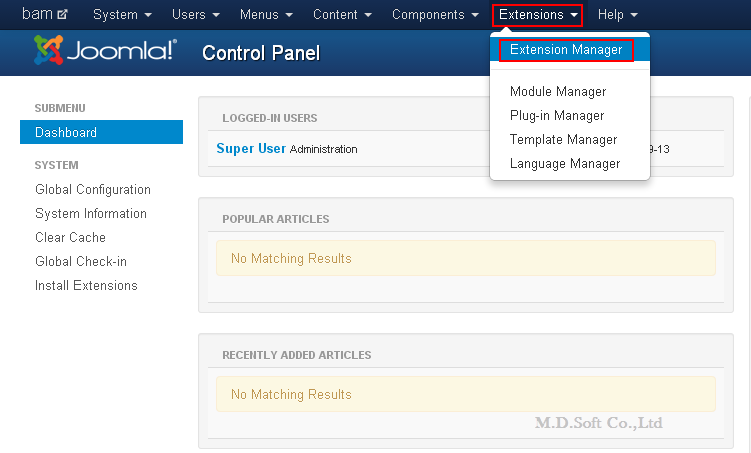Click the Super User link
The height and width of the screenshot is (453, 751).
[x=251, y=148]
